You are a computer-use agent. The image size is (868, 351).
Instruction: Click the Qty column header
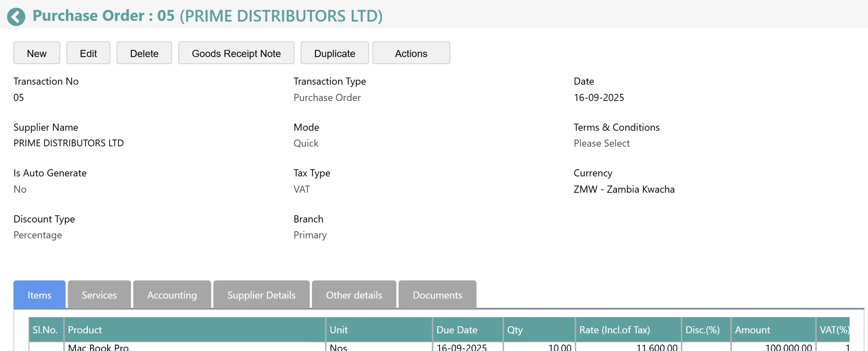point(539,330)
